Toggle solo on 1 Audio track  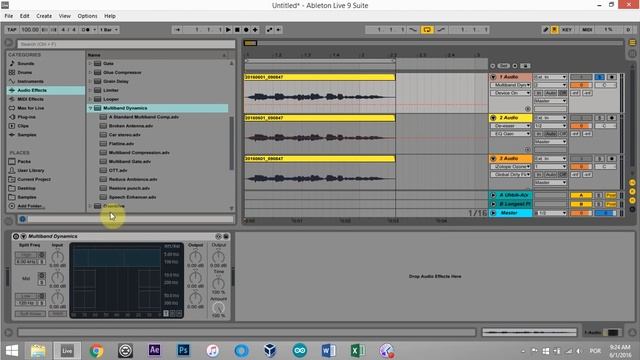point(600,77)
